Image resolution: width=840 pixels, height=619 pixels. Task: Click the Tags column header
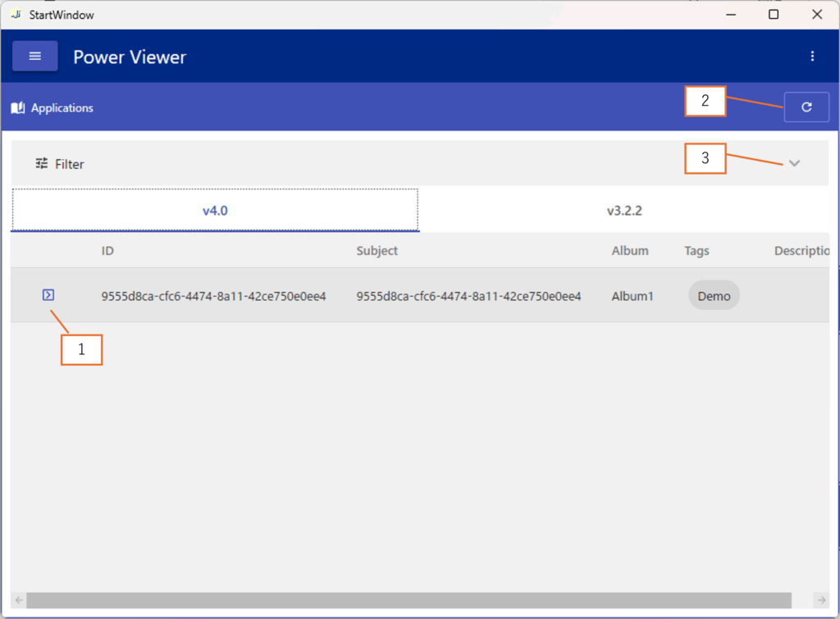tap(696, 251)
